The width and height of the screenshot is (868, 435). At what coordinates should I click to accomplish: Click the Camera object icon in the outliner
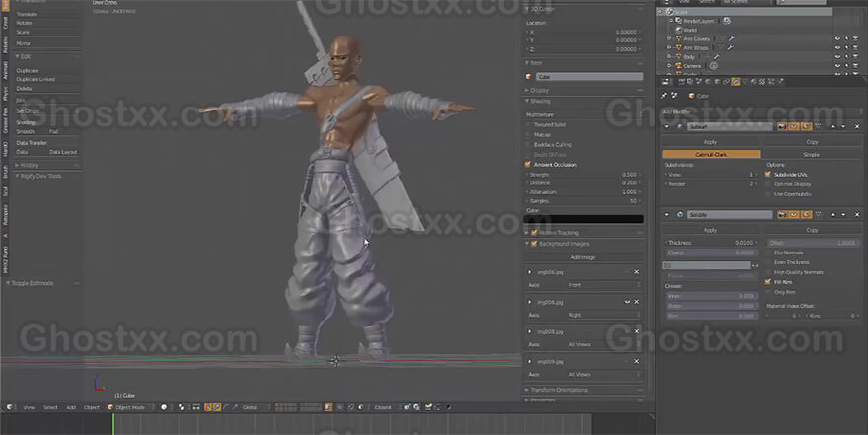click(679, 66)
